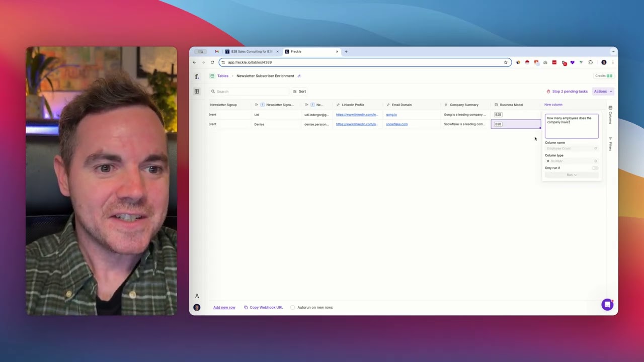The height and width of the screenshot is (362, 644).
Task: Open the Columns side panel
Action: point(610,115)
